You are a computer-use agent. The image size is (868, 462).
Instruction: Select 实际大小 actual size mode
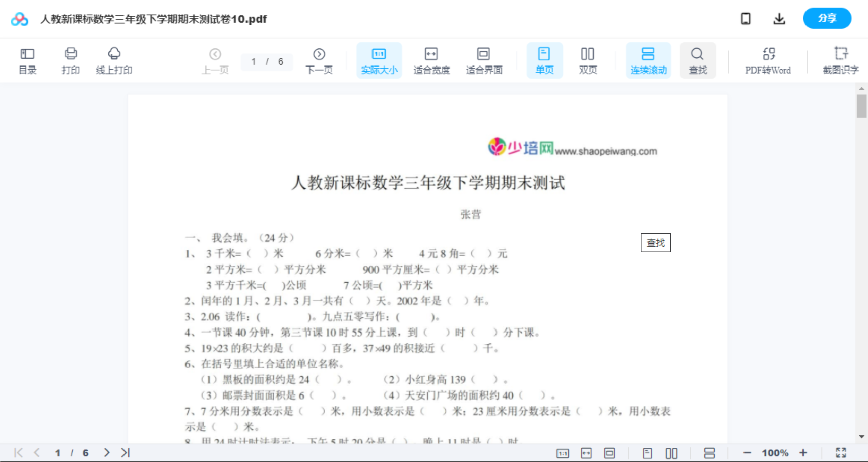tap(379, 59)
